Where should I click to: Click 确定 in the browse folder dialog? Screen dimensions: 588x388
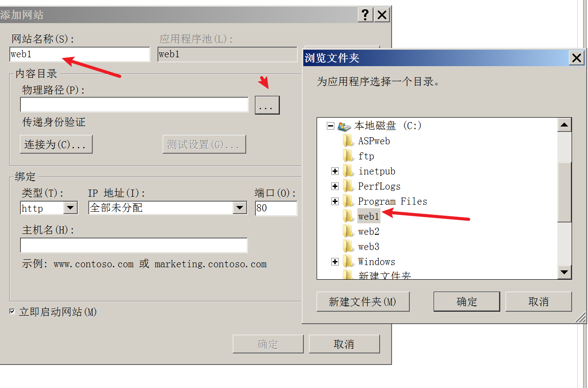pos(466,302)
